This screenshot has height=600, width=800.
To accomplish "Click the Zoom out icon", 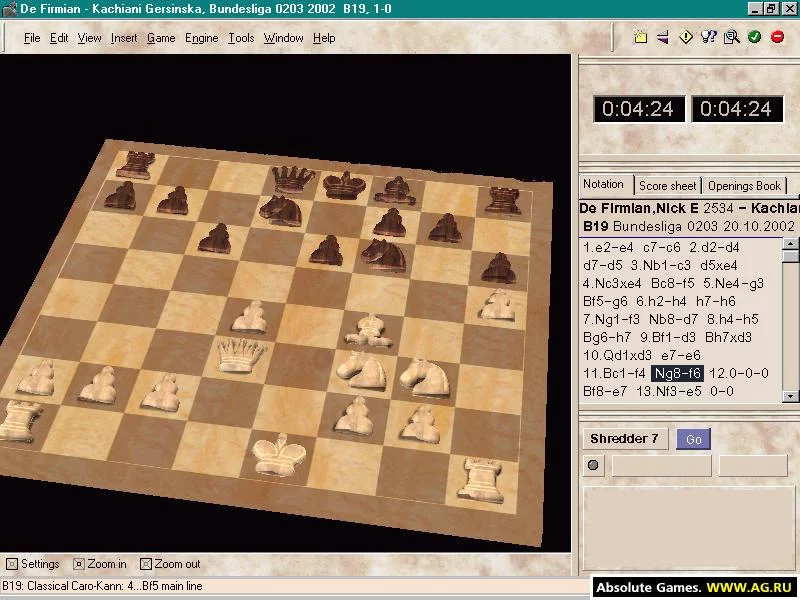I will pyautogui.click(x=146, y=564).
